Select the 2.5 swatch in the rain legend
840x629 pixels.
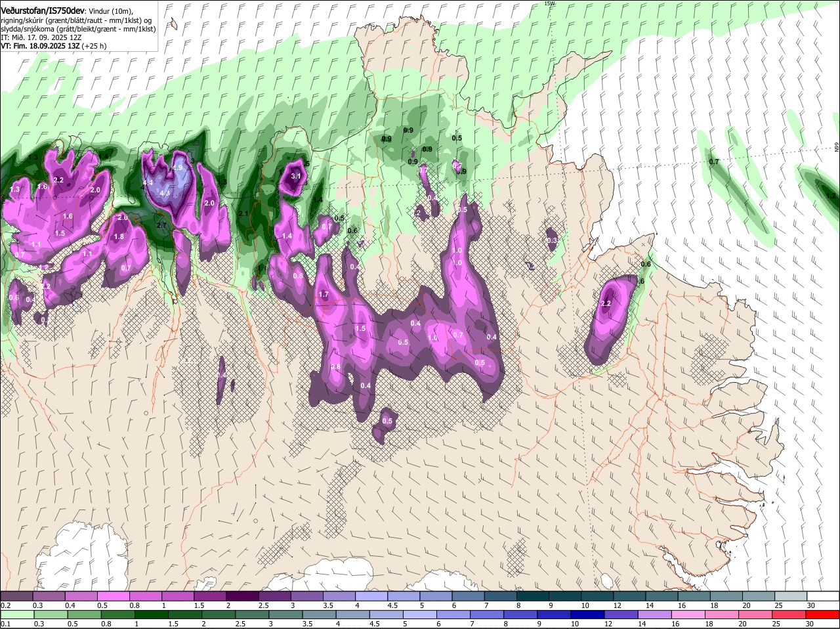click(x=252, y=615)
